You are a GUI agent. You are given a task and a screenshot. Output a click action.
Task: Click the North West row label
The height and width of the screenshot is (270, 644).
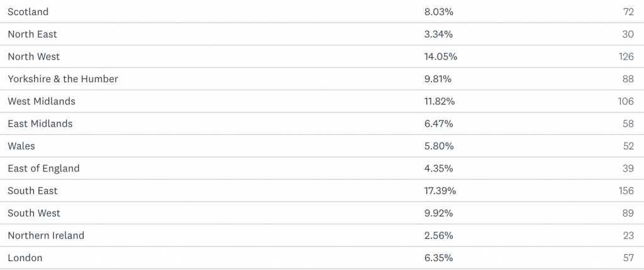click(34, 57)
